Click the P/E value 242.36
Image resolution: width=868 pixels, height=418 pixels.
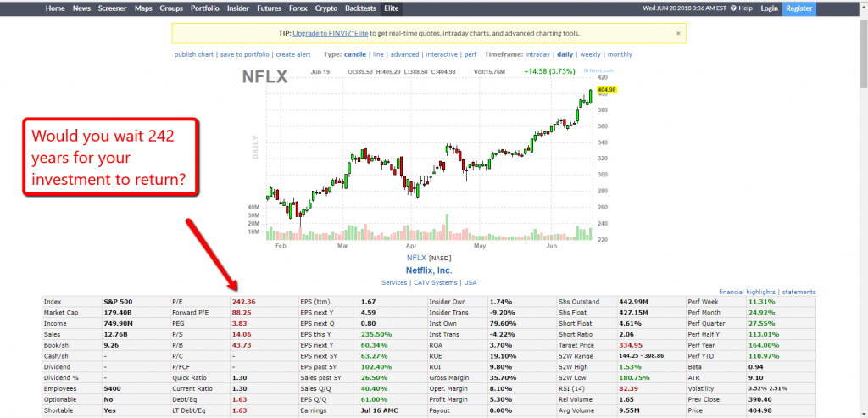(244, 303)
